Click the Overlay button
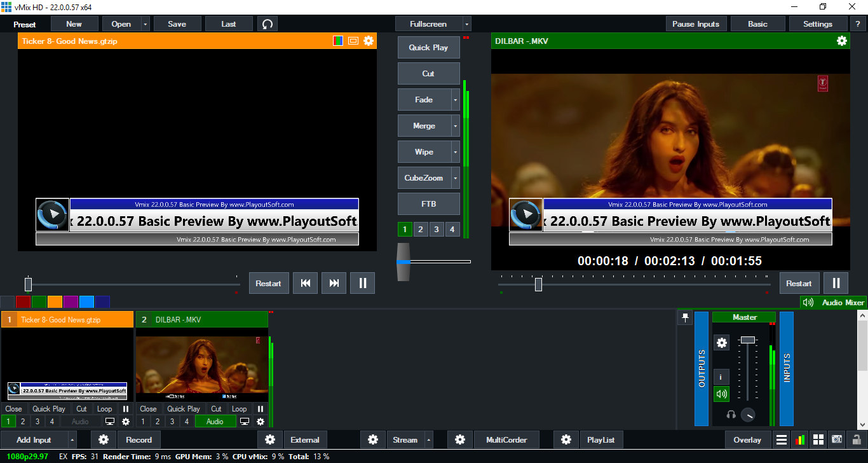 tap(747, 439)
